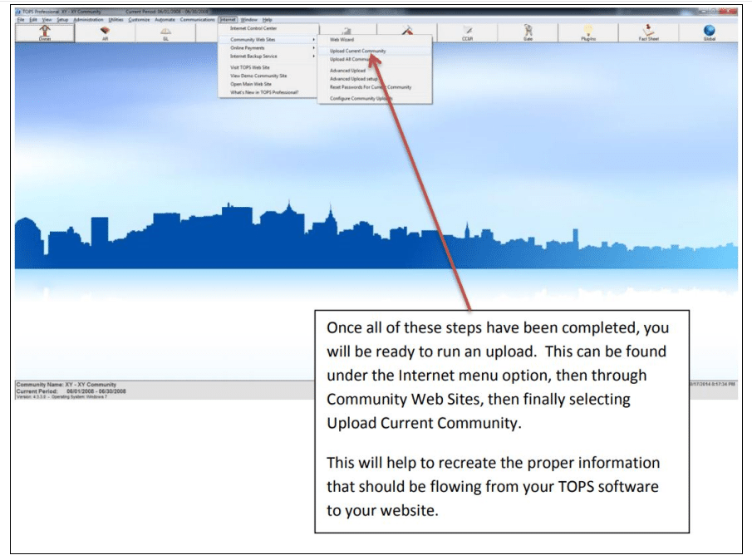Image resolution: width=752 pixels, height=560 pixels.
Task: Choose Open Main Web Site
Action: pos(268,84)
